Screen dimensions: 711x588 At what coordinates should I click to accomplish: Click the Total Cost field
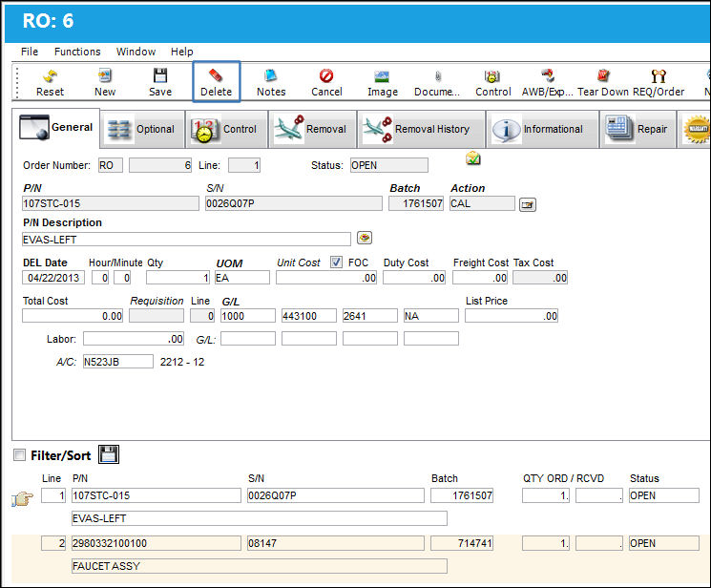pos(73,316)
